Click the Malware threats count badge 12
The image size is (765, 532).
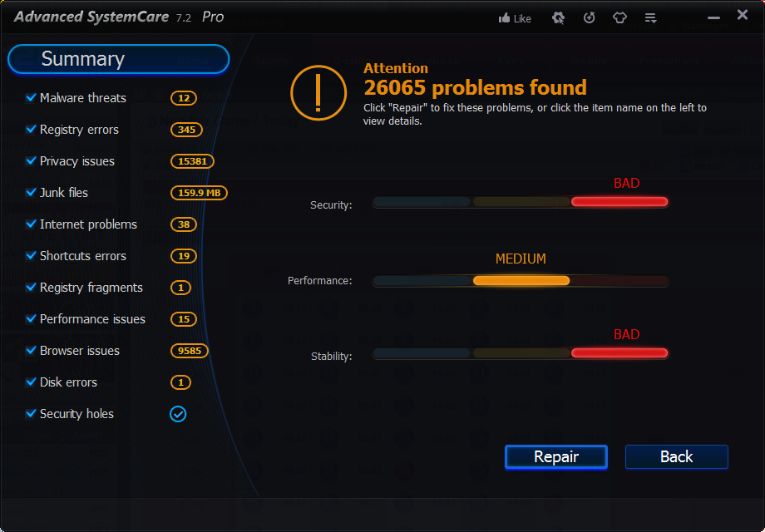tap(184, 98)
